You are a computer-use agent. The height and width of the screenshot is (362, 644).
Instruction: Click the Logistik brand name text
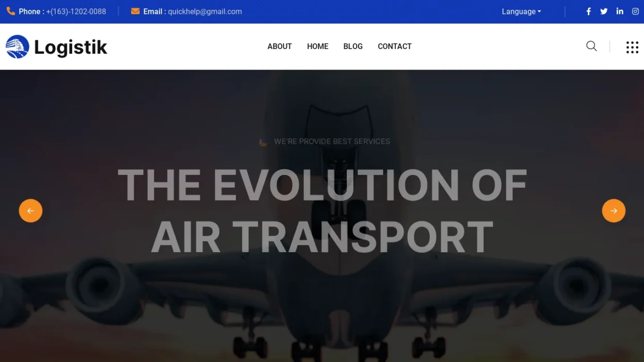[x=71, y=47]
